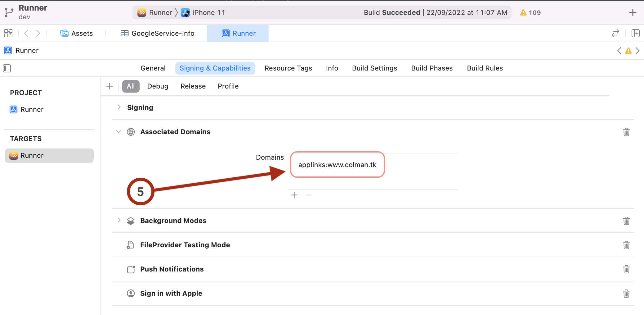Click the plus icon to add capability

coord(110,86)
